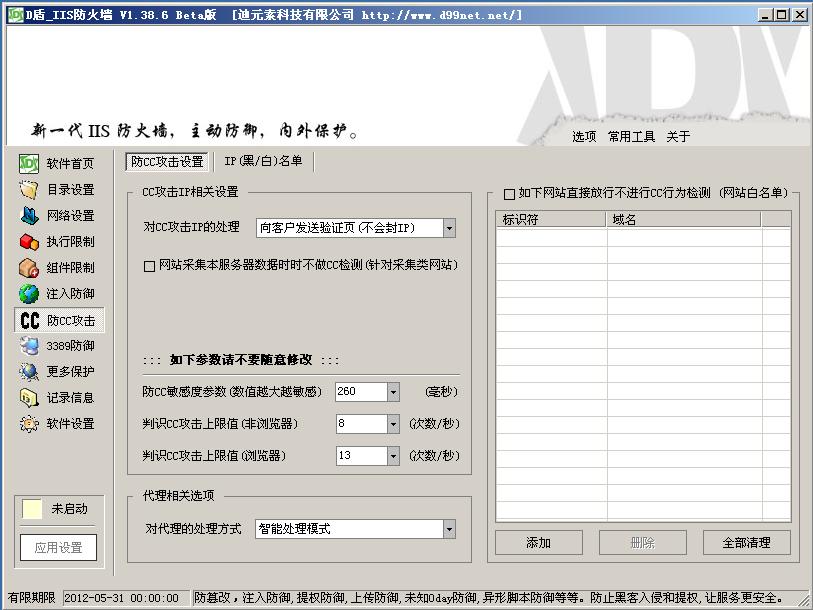
Task: Expand the 非浏览器 上限值 dropdown showing 8
Action: [393, 424]
